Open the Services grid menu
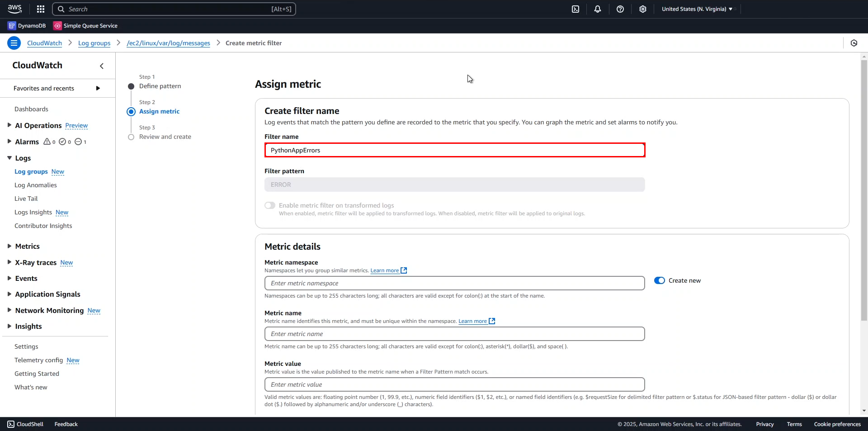The width and height of the screenshot is (868, 431). click(40, 9)
